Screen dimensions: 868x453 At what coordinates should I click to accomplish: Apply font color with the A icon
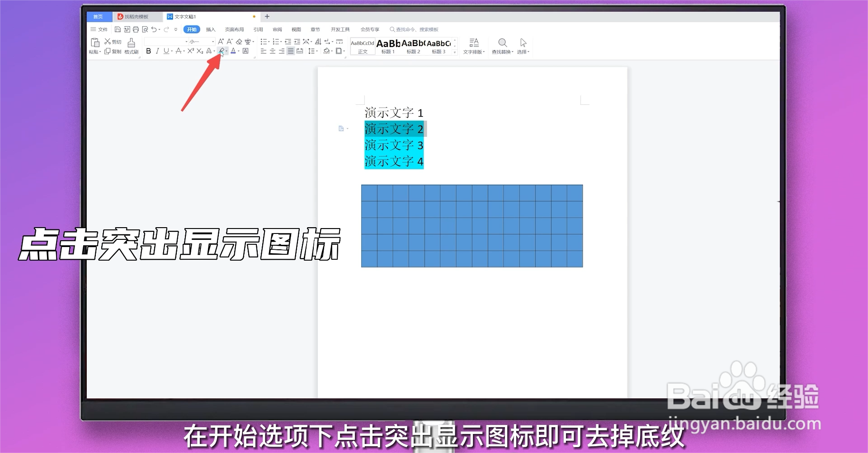232,51
